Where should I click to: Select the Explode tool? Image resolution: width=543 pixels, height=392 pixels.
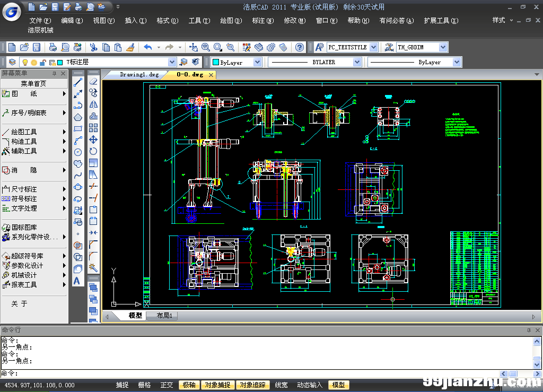click(x=93, y=267)
